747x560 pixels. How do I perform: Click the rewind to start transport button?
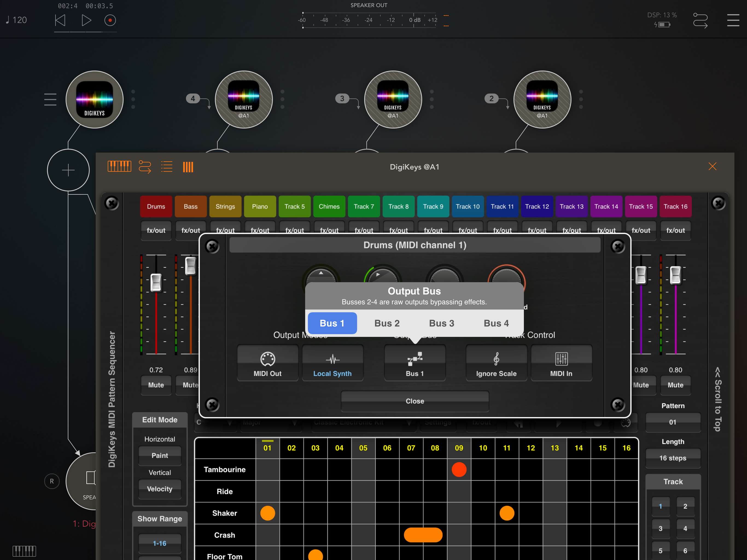[60, 20]
